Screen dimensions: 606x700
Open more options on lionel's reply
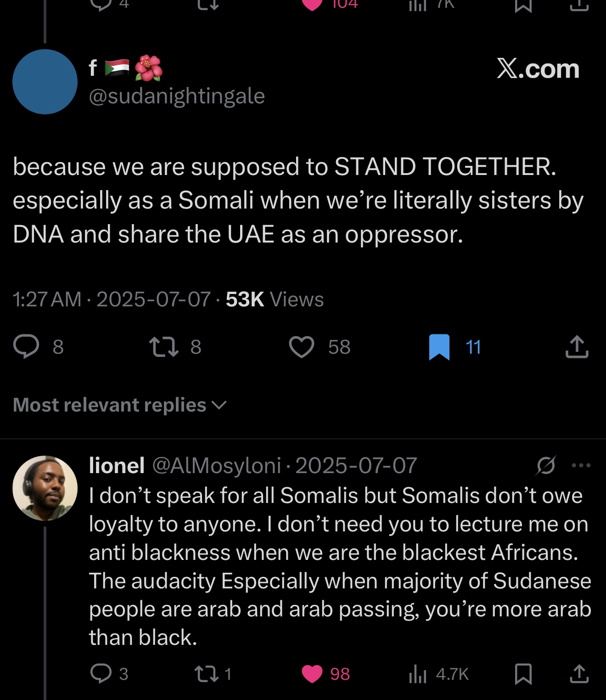pyautogui.click(x=581, y=466)
